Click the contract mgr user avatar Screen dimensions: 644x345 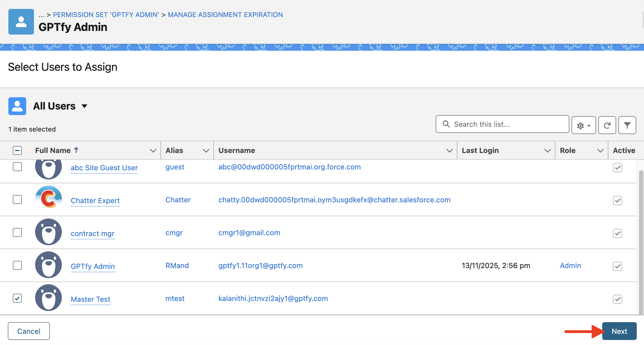[48, 232]
